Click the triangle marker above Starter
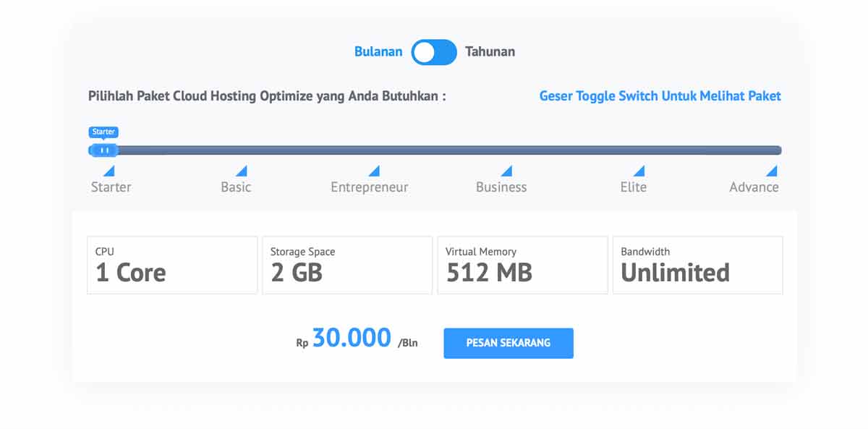 pos(110,171)
